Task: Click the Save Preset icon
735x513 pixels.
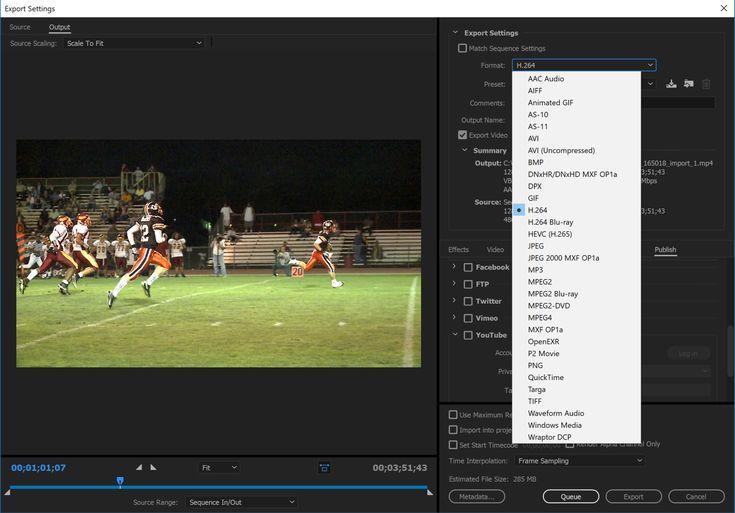Action: point(671,84)
